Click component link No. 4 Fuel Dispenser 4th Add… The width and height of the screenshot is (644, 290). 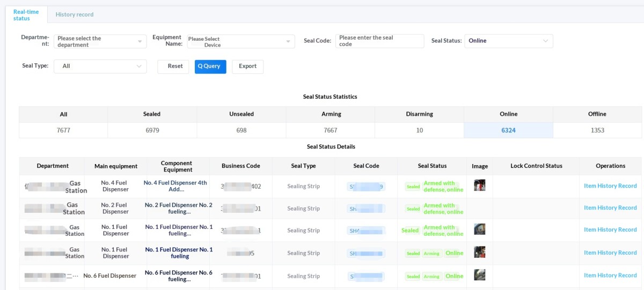175,186
